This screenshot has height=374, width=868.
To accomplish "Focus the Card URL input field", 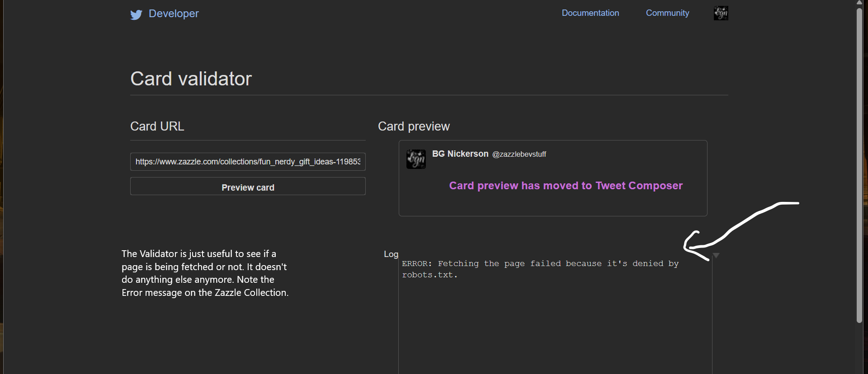I will click(248, 162).
